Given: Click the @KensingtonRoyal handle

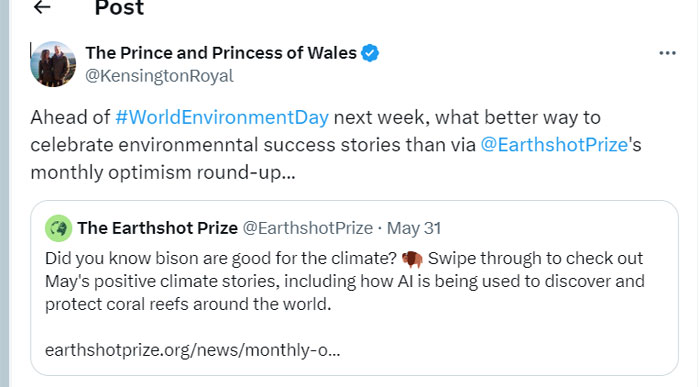Looking at the screenshot, I should point(159,75).
